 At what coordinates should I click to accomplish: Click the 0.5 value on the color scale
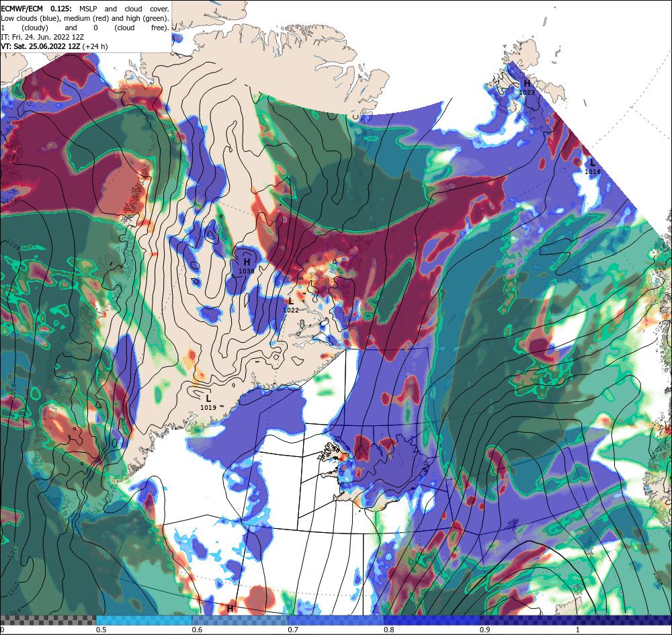tap(101, 630)
